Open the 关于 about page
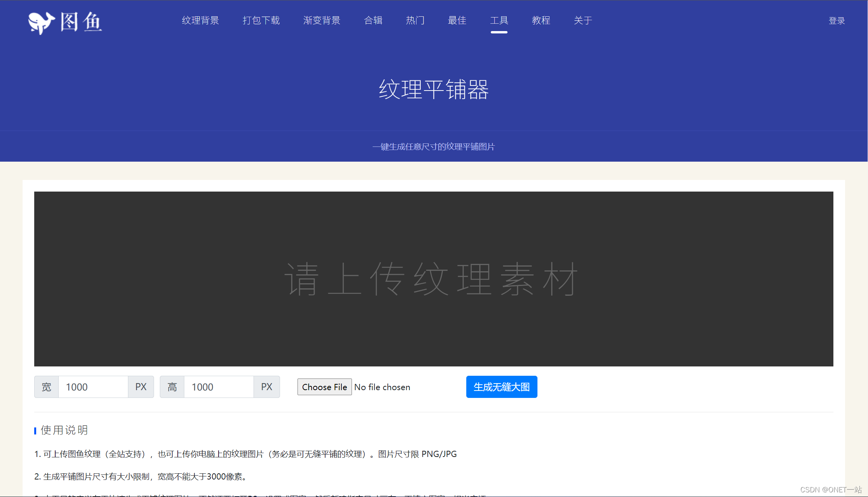The width and height of the screenshot is (868, 497). pyautogui.click(x=583, y=20)
